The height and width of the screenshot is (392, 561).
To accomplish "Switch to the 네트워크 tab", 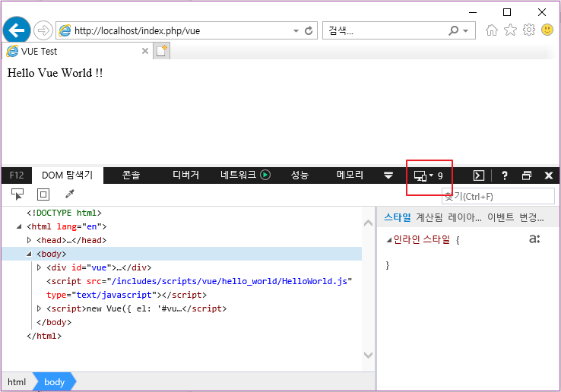I will pos(239,175).
